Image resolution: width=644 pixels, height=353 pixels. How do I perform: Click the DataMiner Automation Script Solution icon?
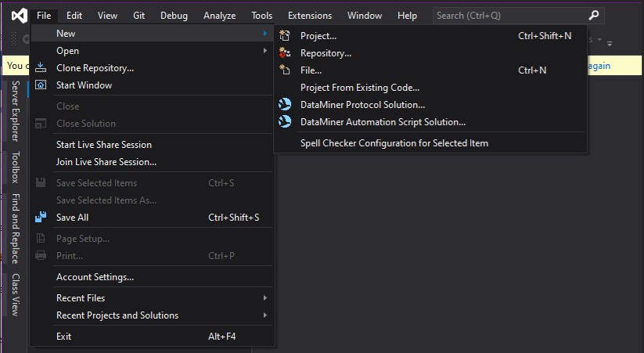285,121
